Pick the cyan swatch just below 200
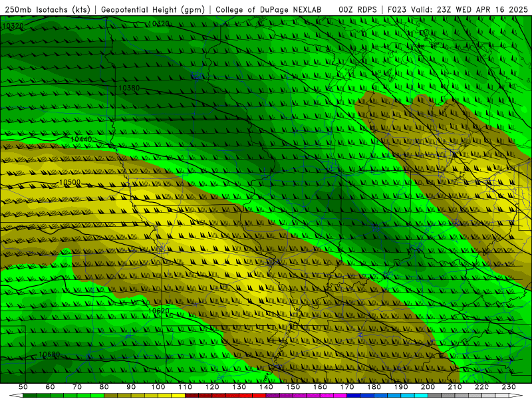Viewport: 532px width, 399px height. click(421, 396)
